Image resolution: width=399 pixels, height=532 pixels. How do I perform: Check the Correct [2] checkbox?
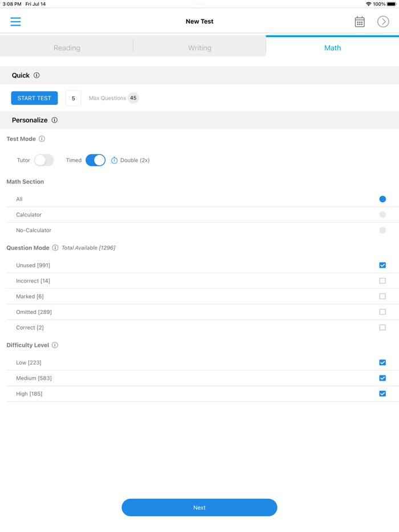pos(382,328)
